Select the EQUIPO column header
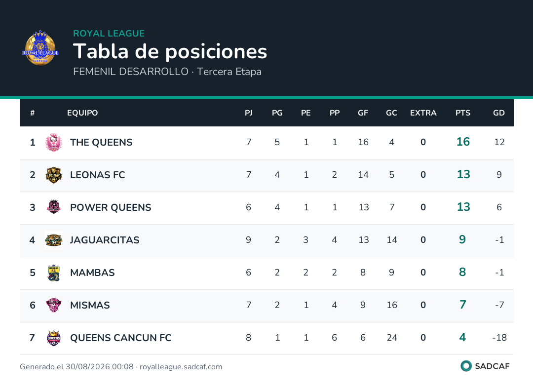This screenshot has width=533, height=392. [82, 113]
